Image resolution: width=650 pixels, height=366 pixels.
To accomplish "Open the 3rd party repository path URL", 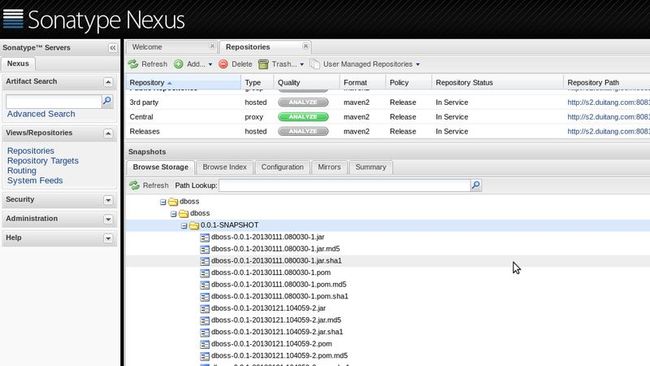I will pos(609,102).
